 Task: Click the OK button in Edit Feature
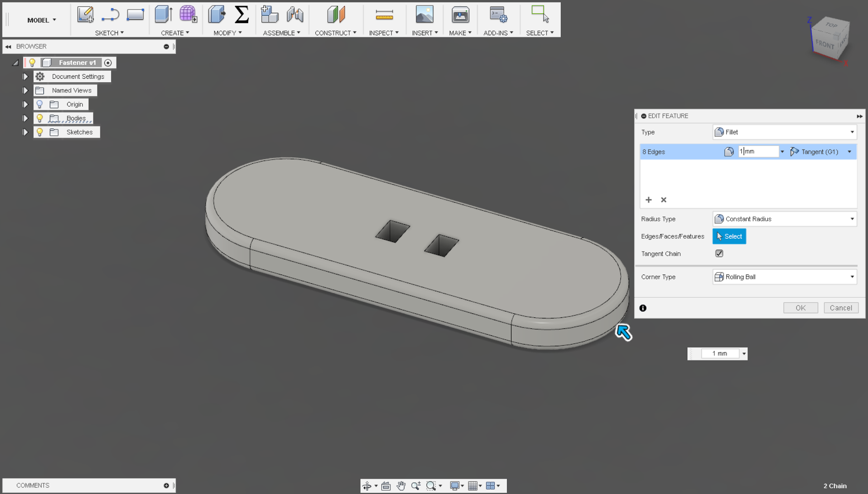tap(800, 308)
